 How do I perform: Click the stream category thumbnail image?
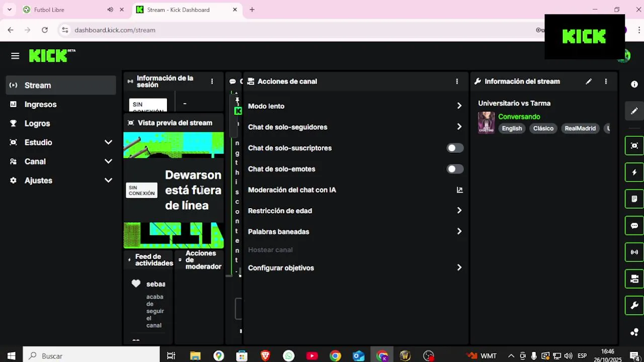click(x=486, y=123)
